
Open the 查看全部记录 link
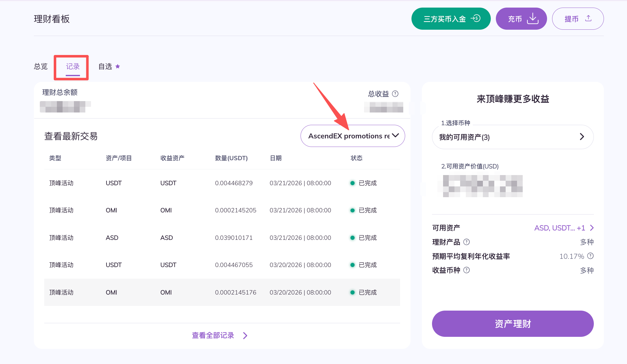tap(213, 335)
